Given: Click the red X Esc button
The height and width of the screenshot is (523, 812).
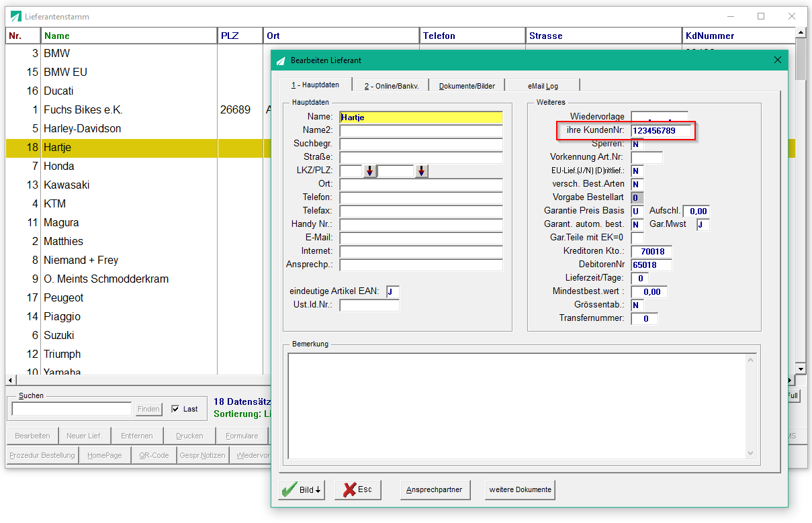Looking at the screenshot, I should pyautogui.click(x=358, y=489).
